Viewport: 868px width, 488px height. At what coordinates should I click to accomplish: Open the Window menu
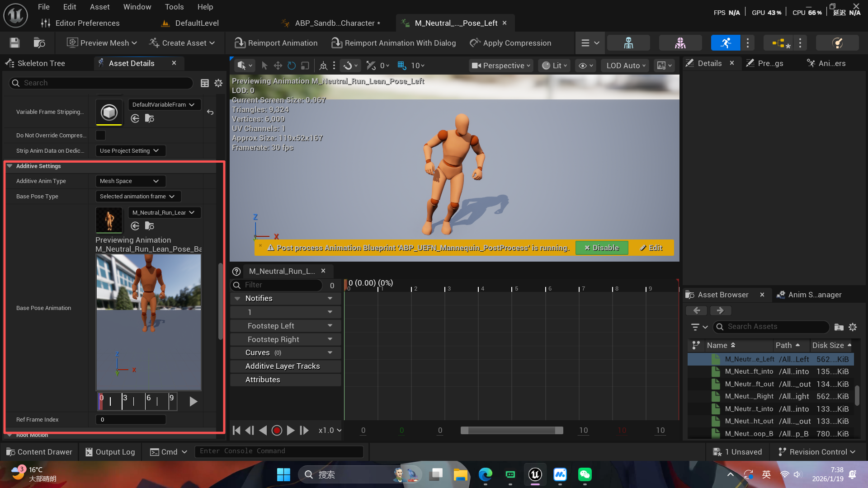coord(137,7)
